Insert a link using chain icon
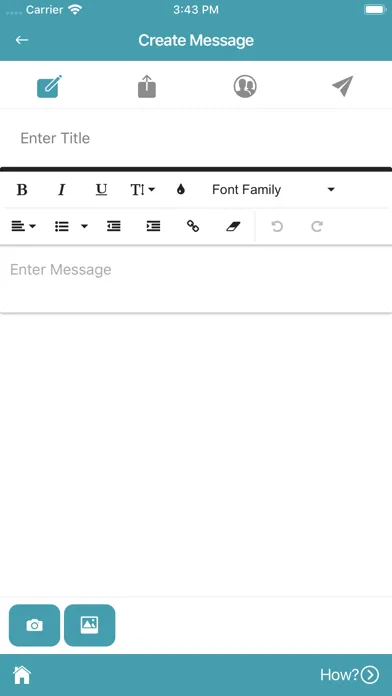The width and height of the screenshot is (392, 696). [x=193, y=226]
